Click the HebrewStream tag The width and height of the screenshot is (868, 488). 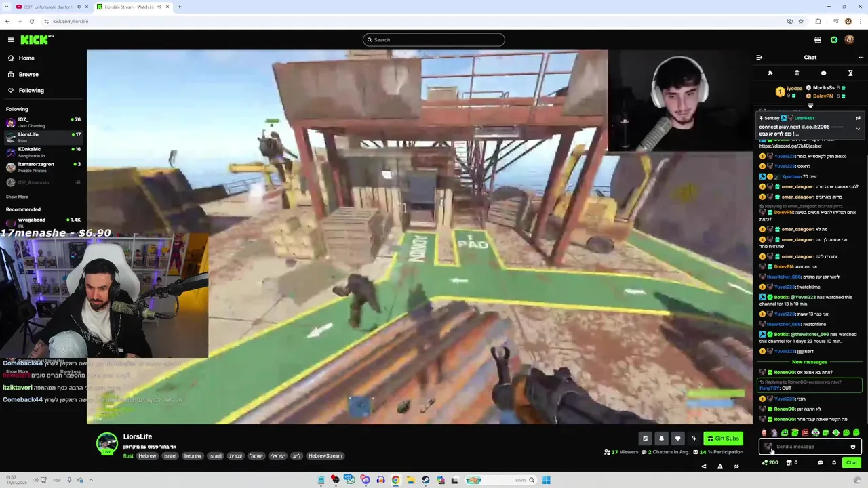click(x=325, y=456)
